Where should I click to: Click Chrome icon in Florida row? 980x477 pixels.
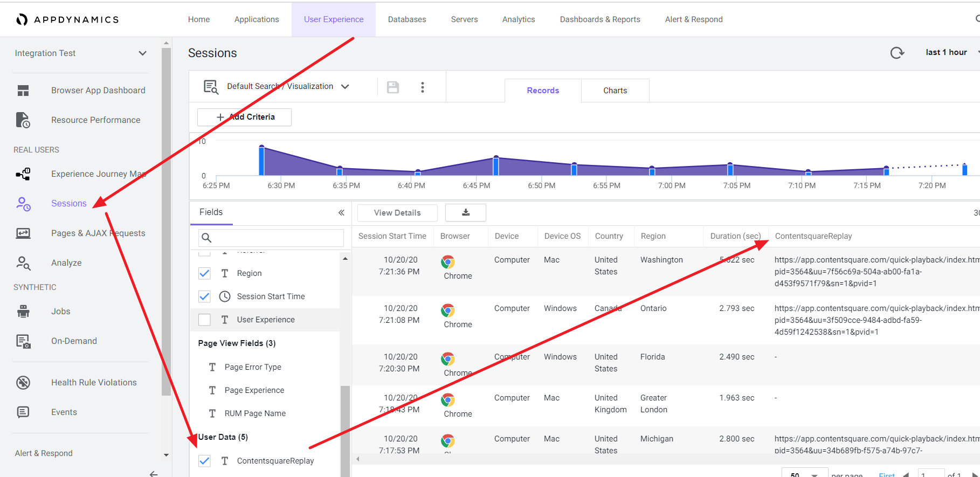tap(447, 359)
